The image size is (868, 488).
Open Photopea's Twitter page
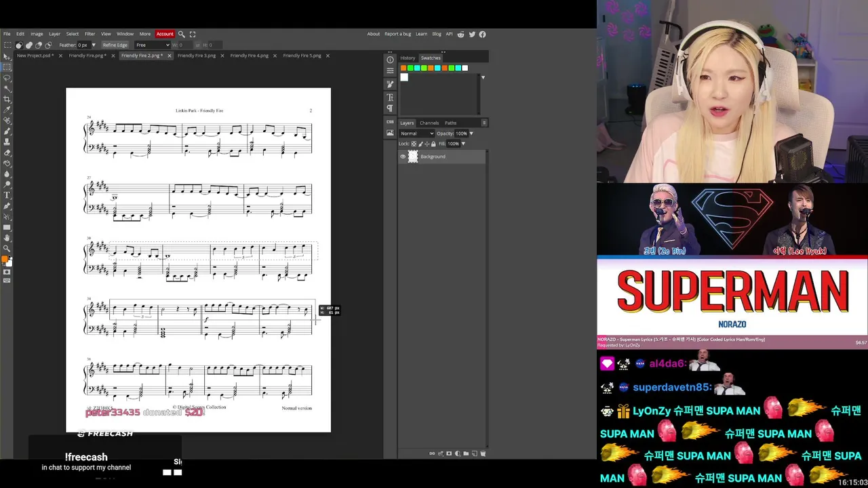click(x=472, y=34)
